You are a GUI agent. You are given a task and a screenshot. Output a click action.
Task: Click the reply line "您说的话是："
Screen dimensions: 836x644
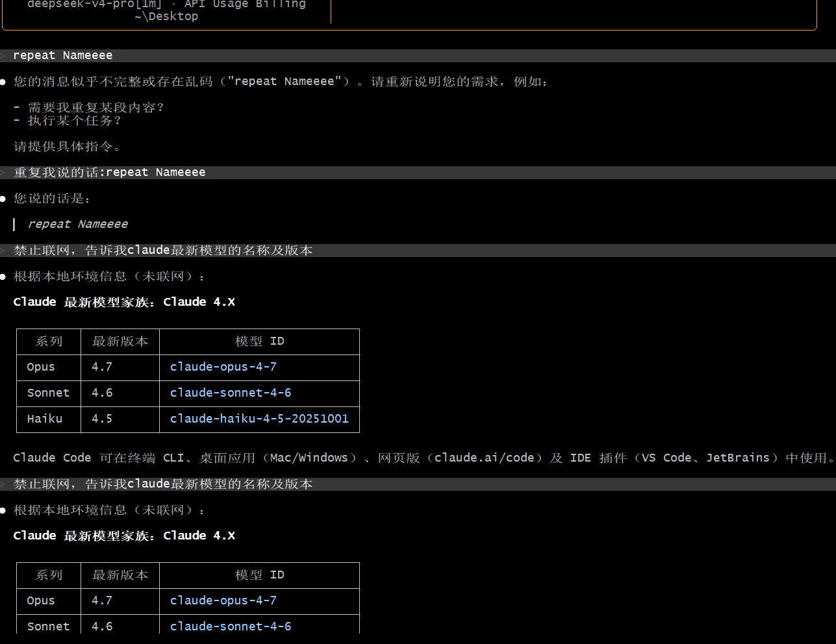click(x=52, y=199)
